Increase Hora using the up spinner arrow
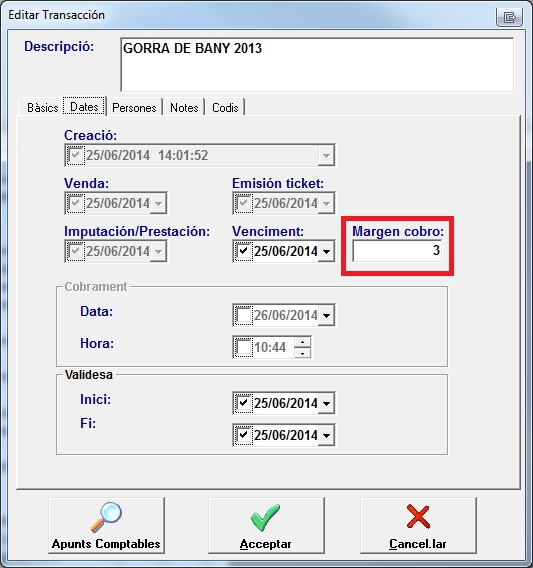 (x=303, y=342)
